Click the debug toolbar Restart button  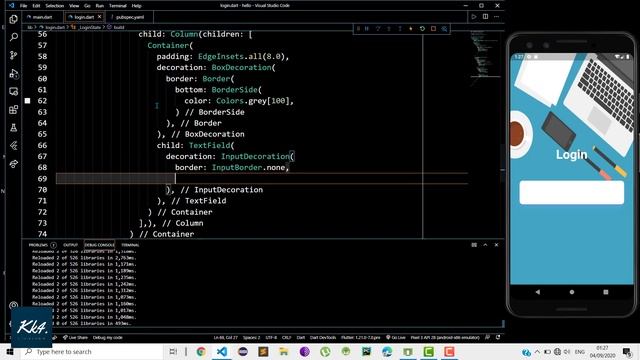[422, 29]
